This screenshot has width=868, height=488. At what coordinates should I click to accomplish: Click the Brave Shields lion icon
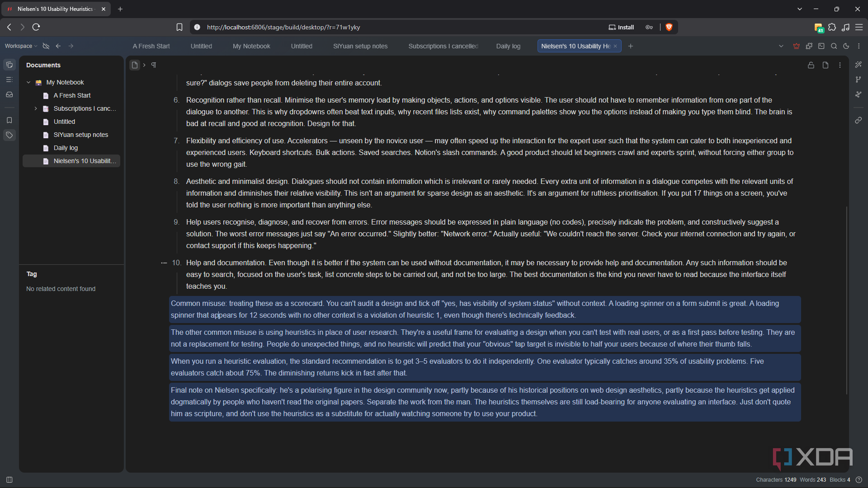click(669, 27)
